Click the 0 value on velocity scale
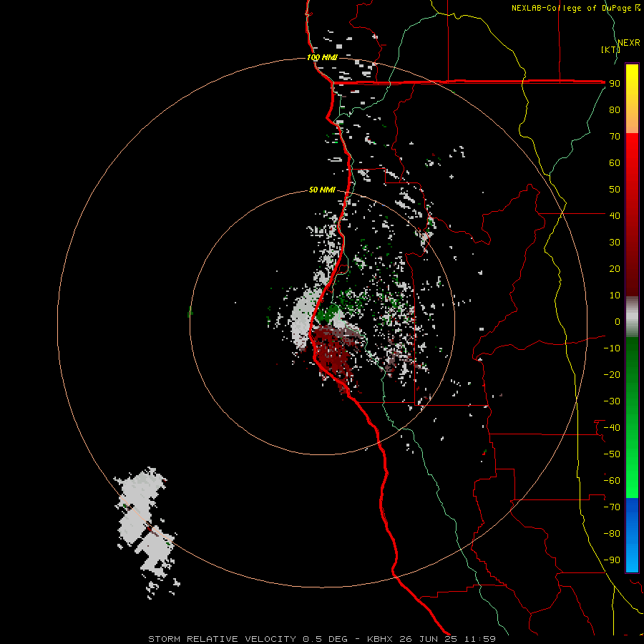The image size is (644, 644). pos(618,321)
